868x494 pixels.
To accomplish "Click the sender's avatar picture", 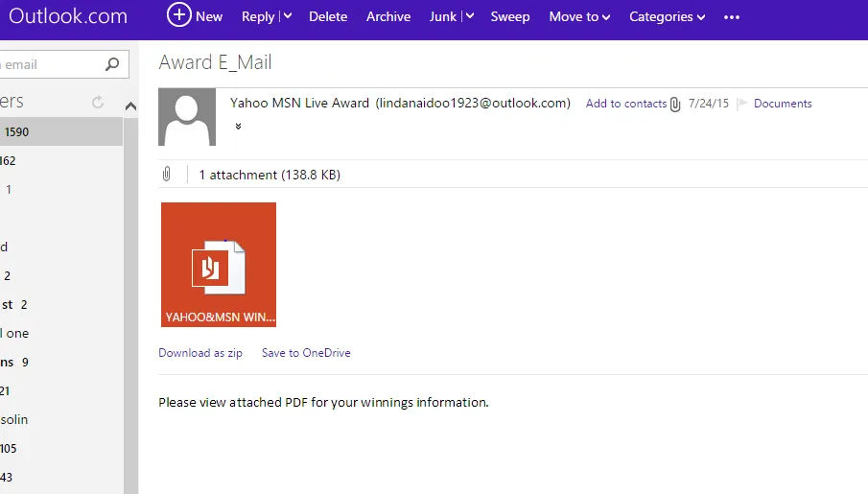I will (187, 117).
